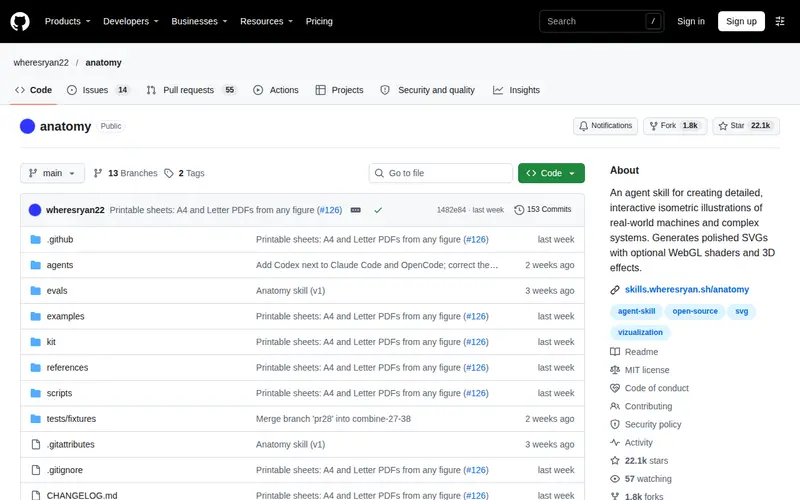Screen dimensions: 800x500
Task: Click the open-source topic tag
Action: 695,311
